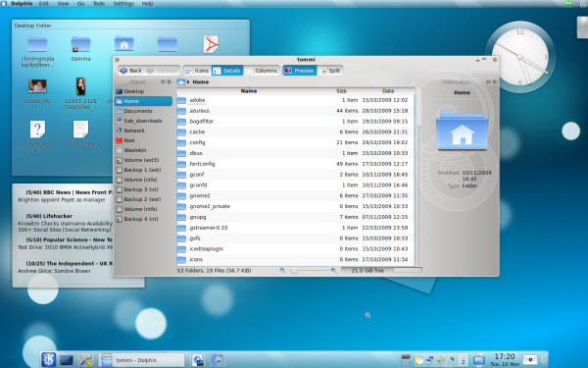Toggle the Preview button in Dolphin toolbar
The image size is (588, 368).
[x=299, y=71]
